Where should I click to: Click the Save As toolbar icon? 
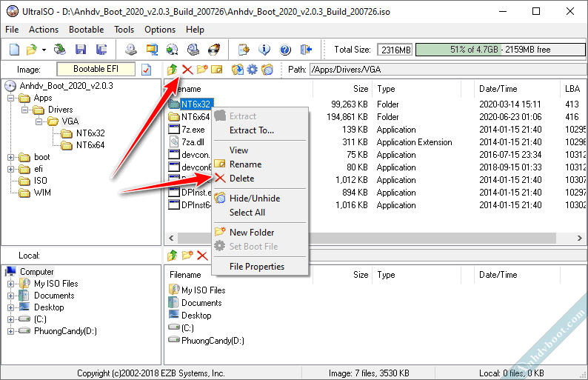101,50
